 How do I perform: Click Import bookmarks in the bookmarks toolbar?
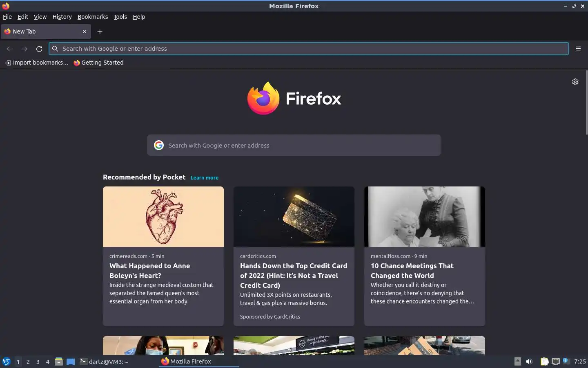(x=37, y=63)
